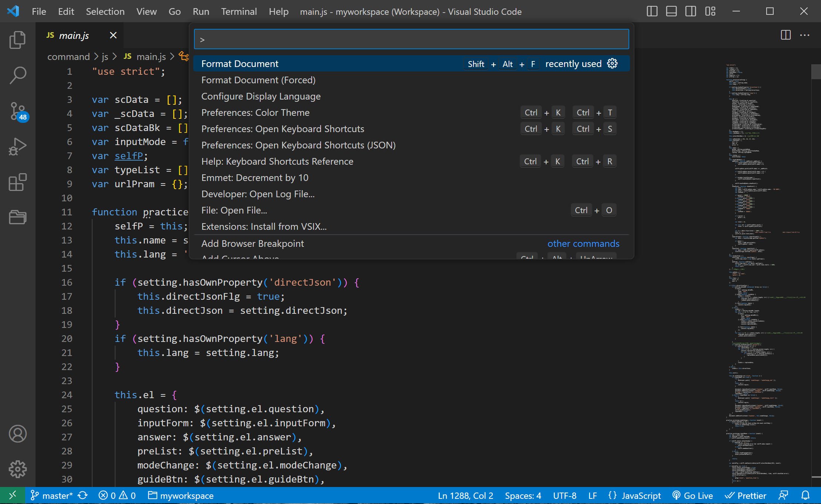Open the Accounts menu icon
The image size is (821, 504).
coord(17,434)
